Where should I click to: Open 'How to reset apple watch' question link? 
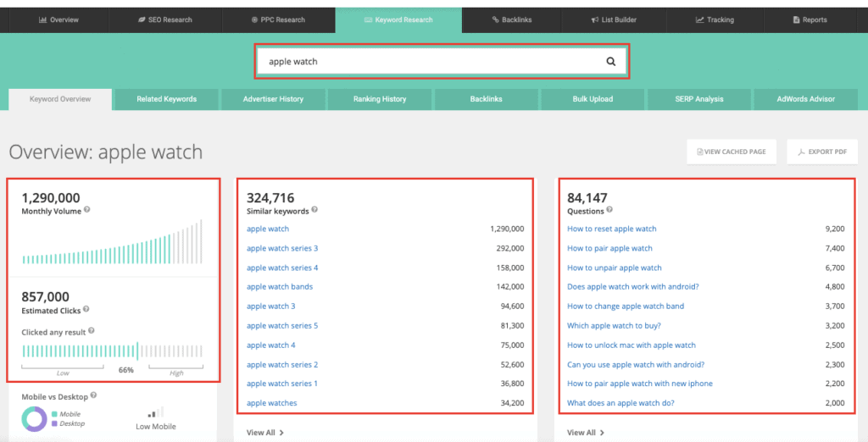click(x=611, y=229)
